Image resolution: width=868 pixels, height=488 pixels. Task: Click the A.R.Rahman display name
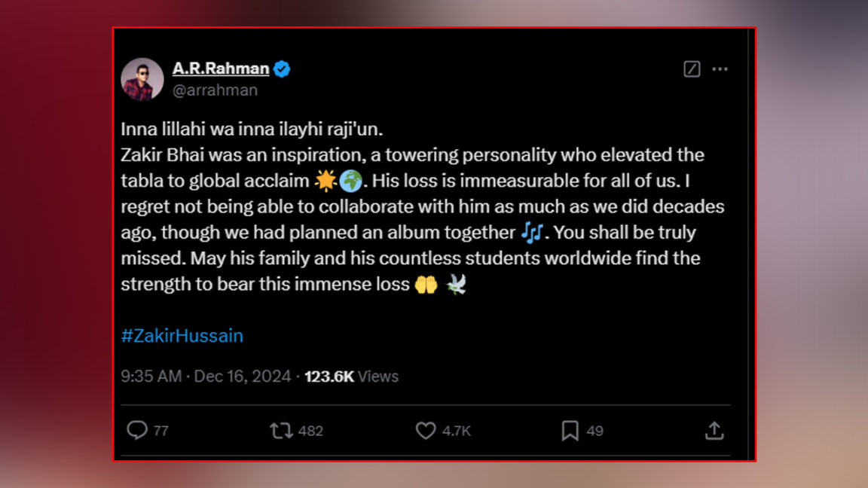click(x=220, y=69)
